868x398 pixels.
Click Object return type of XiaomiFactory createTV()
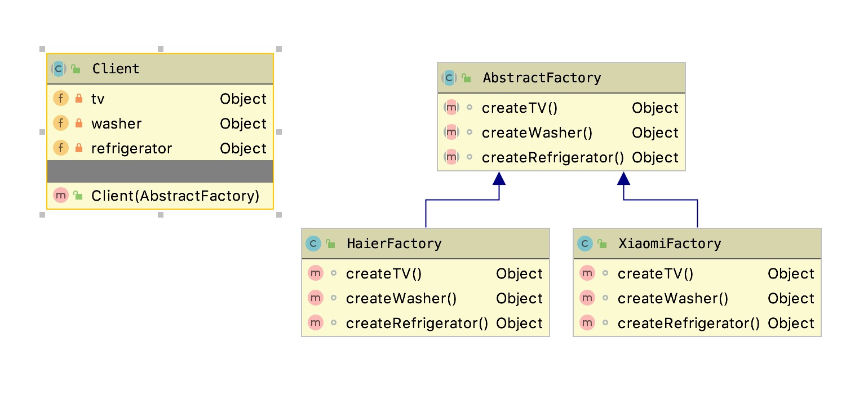click(x=791, y=273)
